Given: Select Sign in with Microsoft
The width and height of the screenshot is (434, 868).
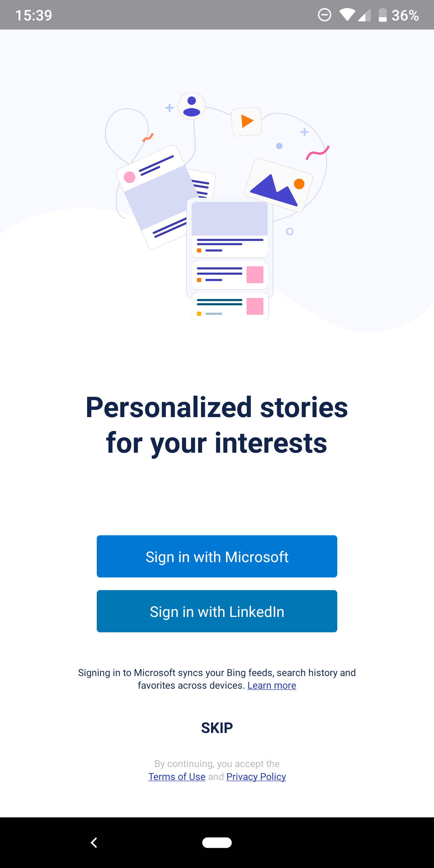Looking at the screenshot, I should coord(217,556).
